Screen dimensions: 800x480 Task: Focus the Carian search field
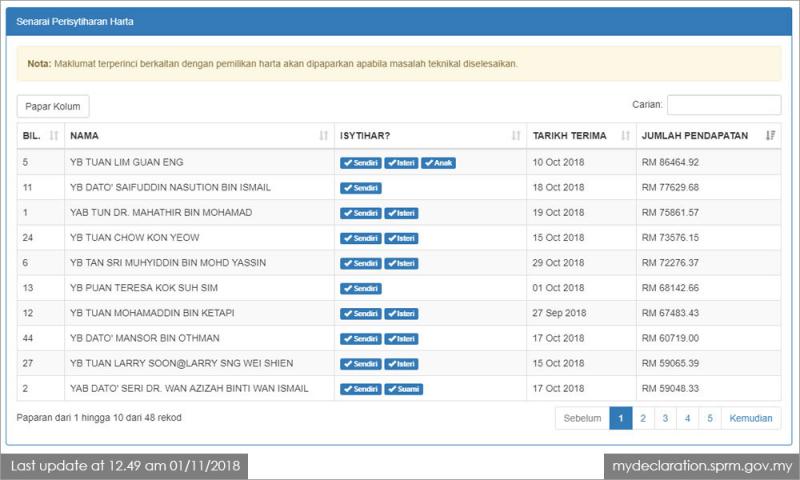coord(723,105)
